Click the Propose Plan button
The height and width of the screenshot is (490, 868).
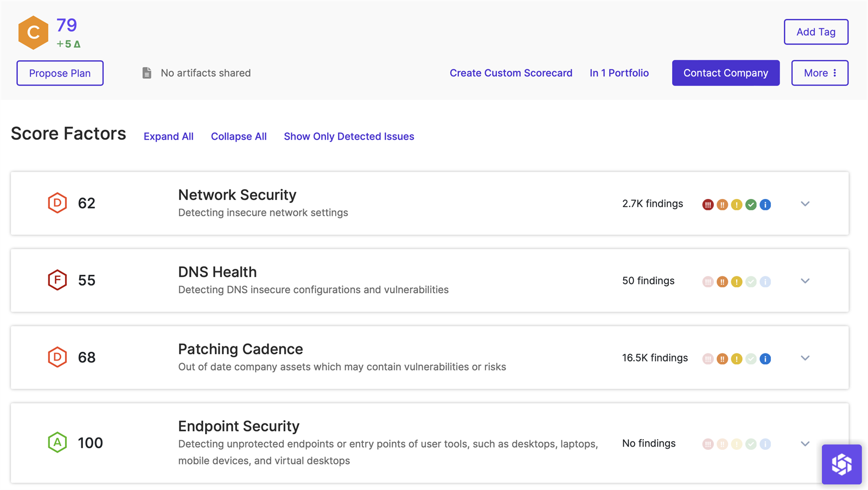tap(60, 73)
